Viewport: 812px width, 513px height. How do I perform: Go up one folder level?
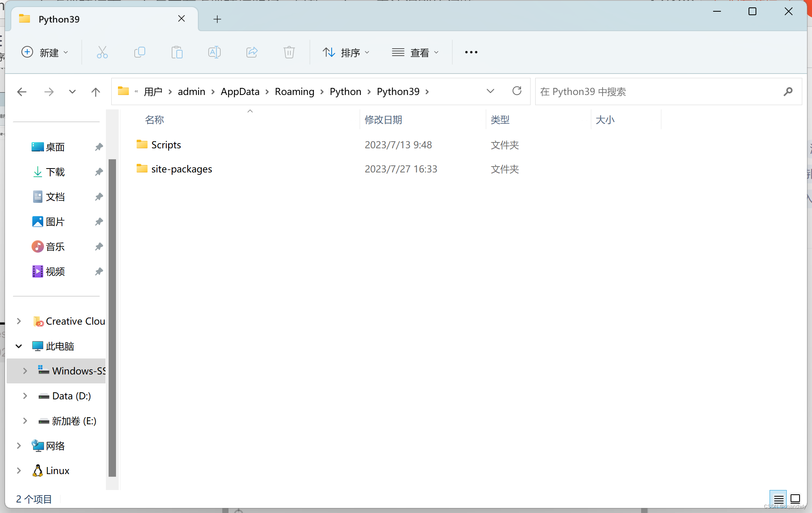tap(95, 92)
